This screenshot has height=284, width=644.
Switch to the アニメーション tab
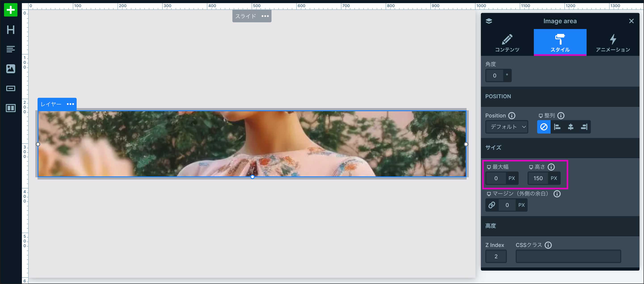click(x=613, y=42)
